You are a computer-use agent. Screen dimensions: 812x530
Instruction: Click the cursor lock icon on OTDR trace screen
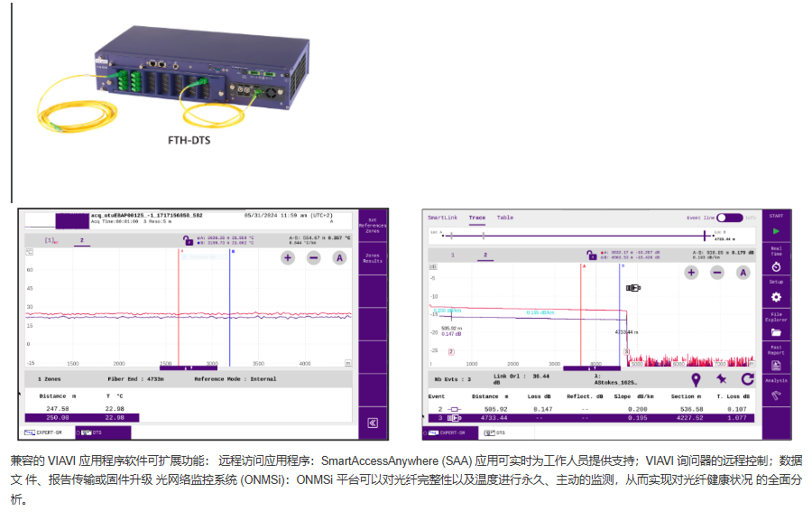coord(591,255)
